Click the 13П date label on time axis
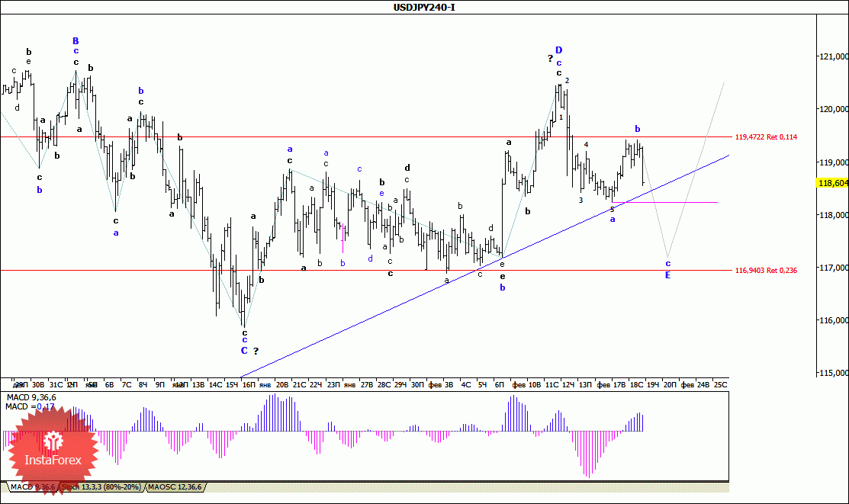849x504 pixels. pyautogui.click(x=585, y=384)
